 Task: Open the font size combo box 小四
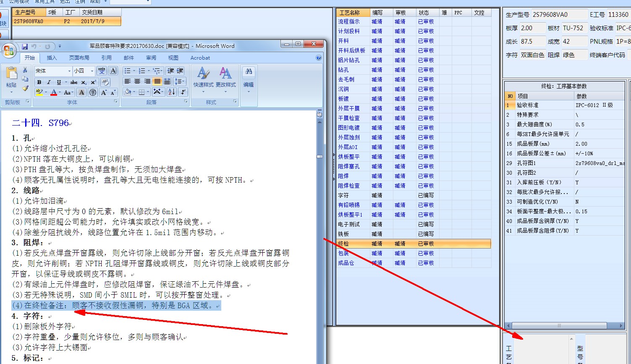[84, 71]
